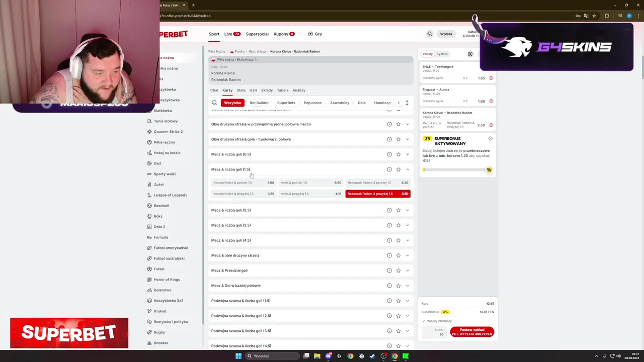
Task: Switch the bet slip to System mode
Action: [442, 54]
